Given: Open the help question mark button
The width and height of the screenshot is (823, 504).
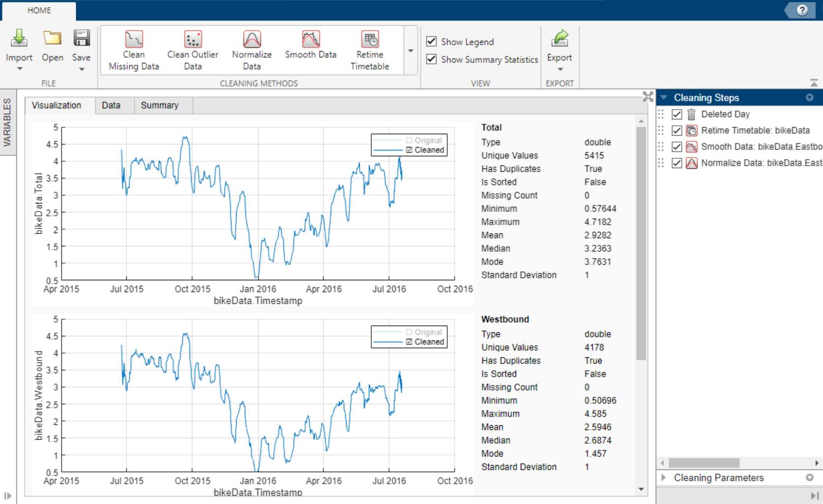Looking at the screenshot, I should (x=802, y=10).
